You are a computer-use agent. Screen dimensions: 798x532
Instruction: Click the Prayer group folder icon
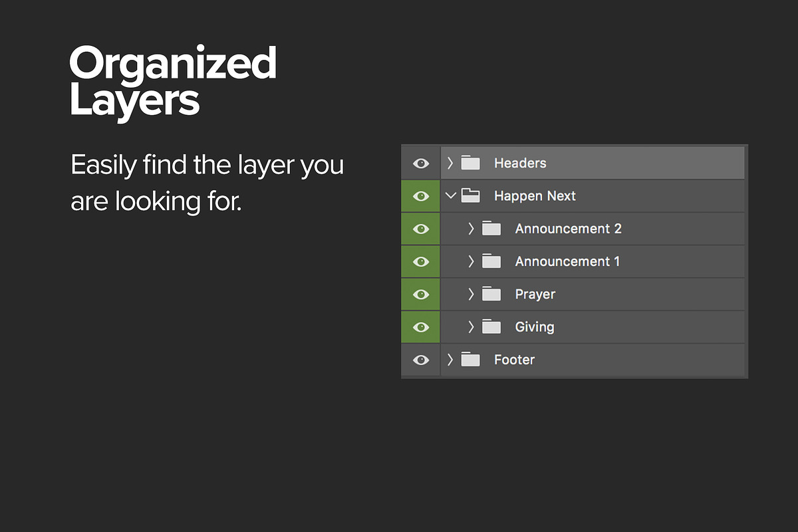pos(491,294)
